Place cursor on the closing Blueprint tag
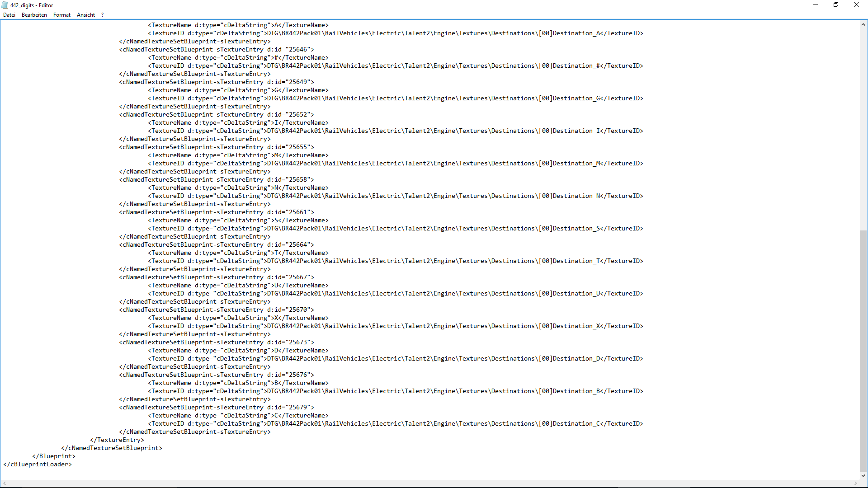Image resolution: width=868 pixels, height=488 pixels. point(54,456)
